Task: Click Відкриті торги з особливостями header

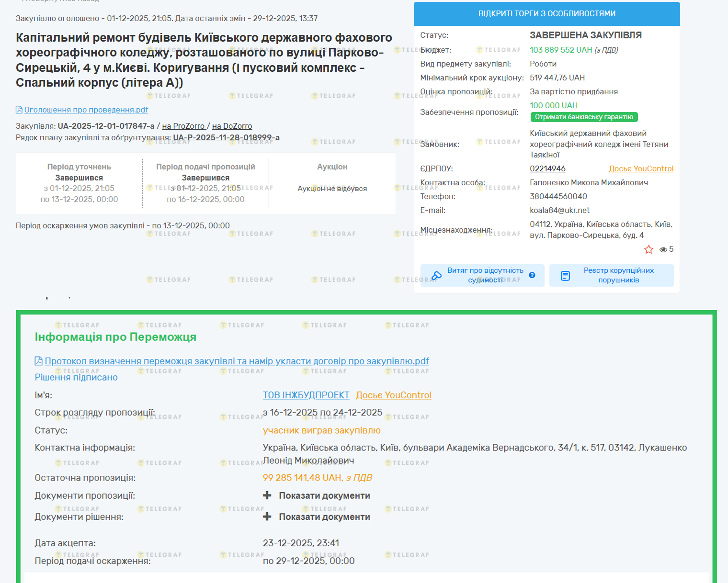Action: pyautogui.click(x=546, y=14)
